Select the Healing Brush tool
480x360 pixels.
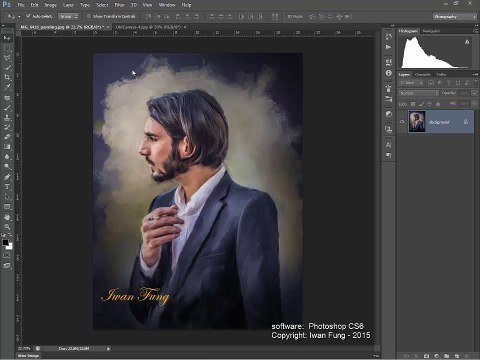click(x=7, y=98)
